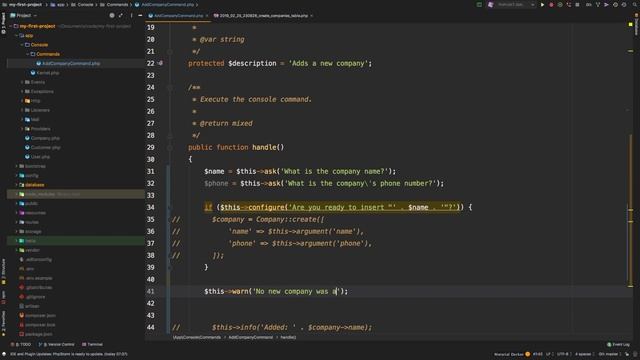640x360 pixels.
Task: Click the IDE and Plugin Updates status message
Action: (x=69, y=354)
